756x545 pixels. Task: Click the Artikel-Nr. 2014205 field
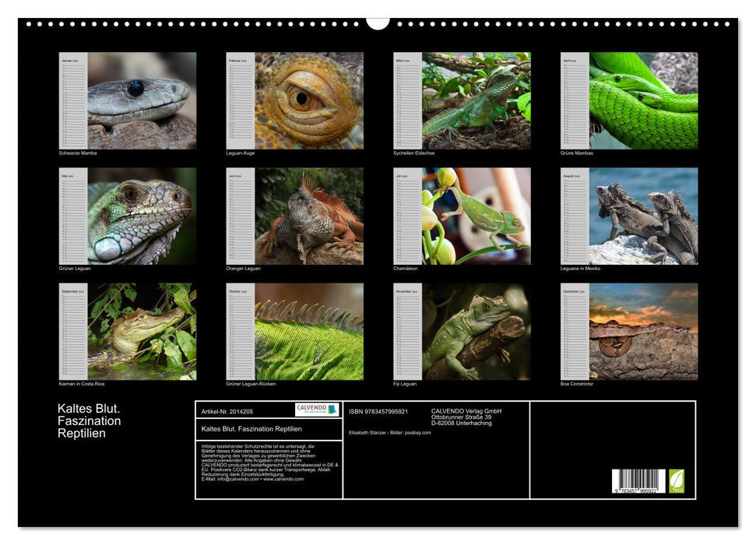(227, 412)
